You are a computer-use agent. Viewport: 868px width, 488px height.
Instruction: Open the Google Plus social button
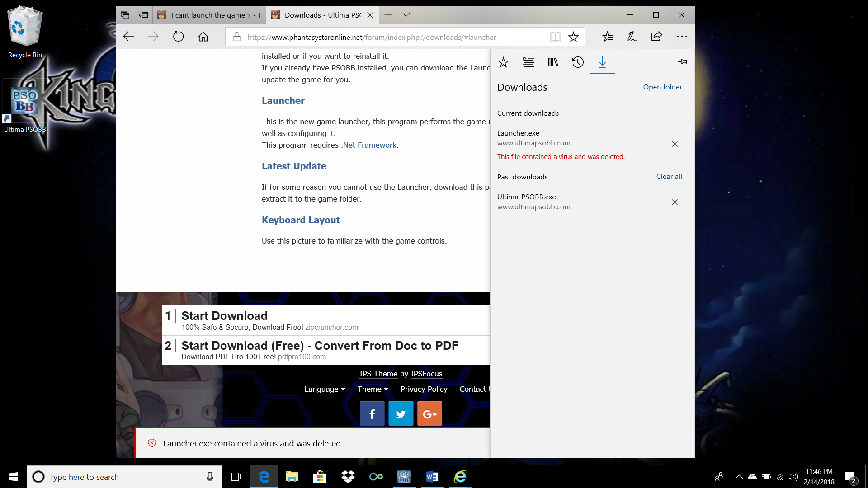[x=429, y=413]
